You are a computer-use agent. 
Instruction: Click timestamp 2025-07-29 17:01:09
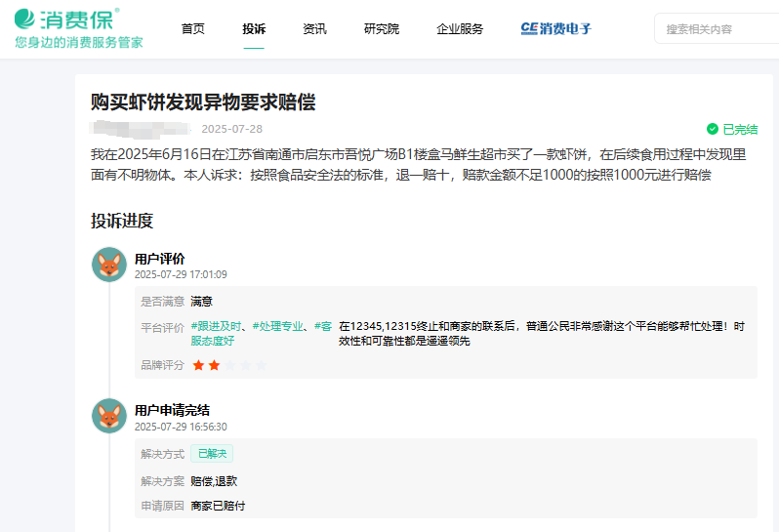pos(181,274)
